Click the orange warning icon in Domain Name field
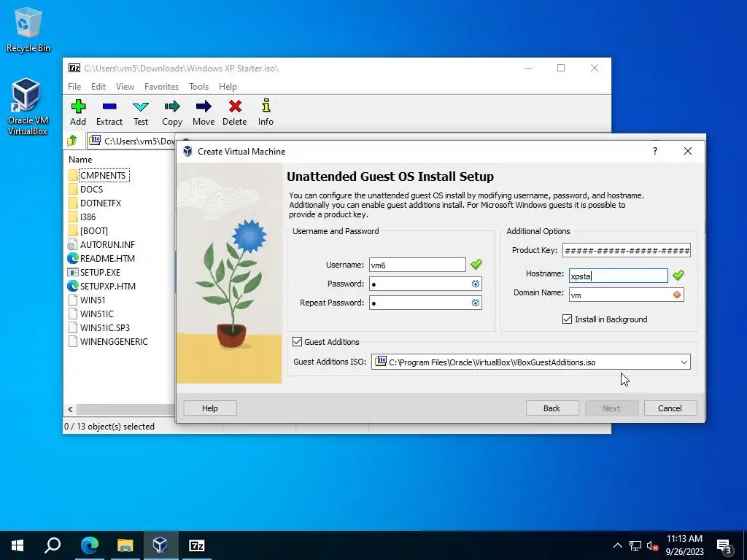Screen dimensions: 747x560 click(676, 295)
